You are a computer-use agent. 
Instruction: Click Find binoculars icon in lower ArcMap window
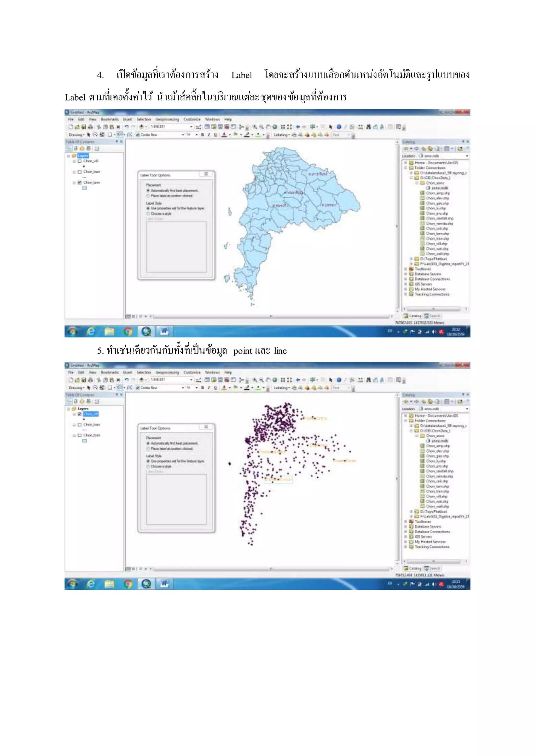pyautogui.click(x=368, y=380)
